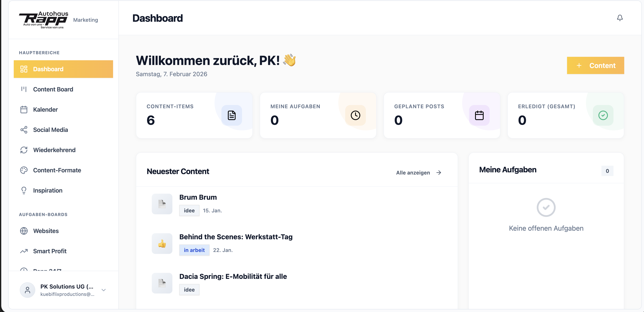Click the Wiederkehrend sync icon
Viewport: 644px width, 312px height.
click(x=24, y=150)
